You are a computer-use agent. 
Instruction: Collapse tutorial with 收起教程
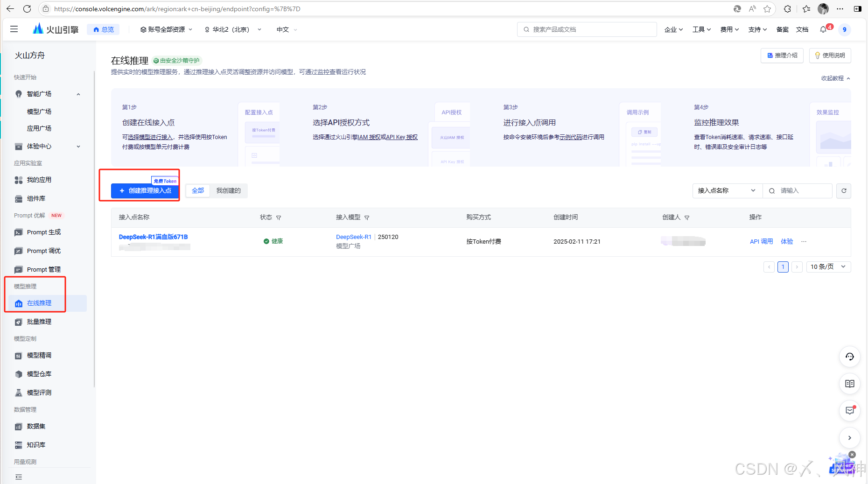[x=835, y=78]
